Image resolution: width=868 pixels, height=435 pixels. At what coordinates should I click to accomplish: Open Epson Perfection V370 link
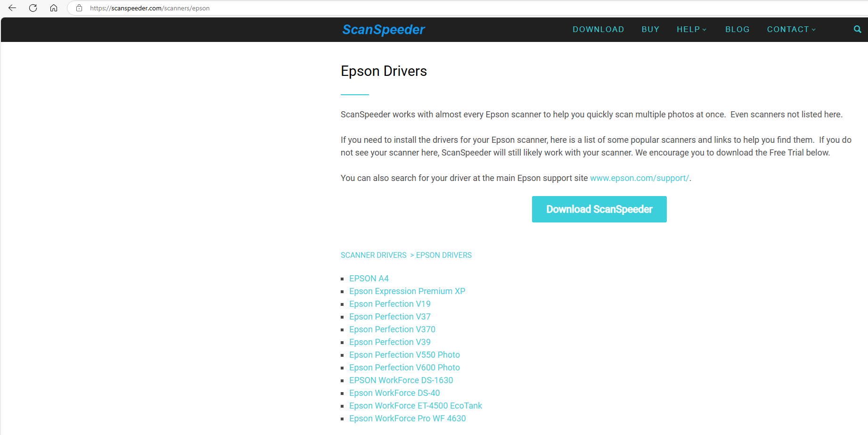392,329
